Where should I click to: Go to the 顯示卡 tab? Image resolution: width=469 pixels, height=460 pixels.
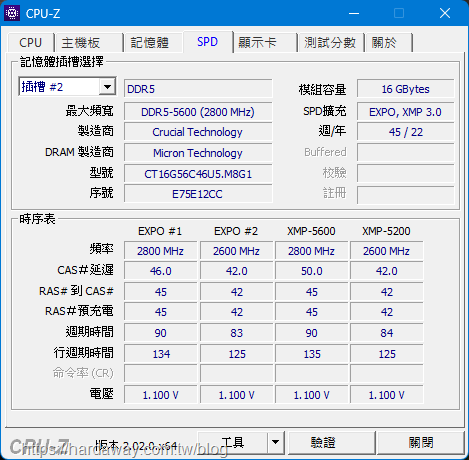pos(265,43)
